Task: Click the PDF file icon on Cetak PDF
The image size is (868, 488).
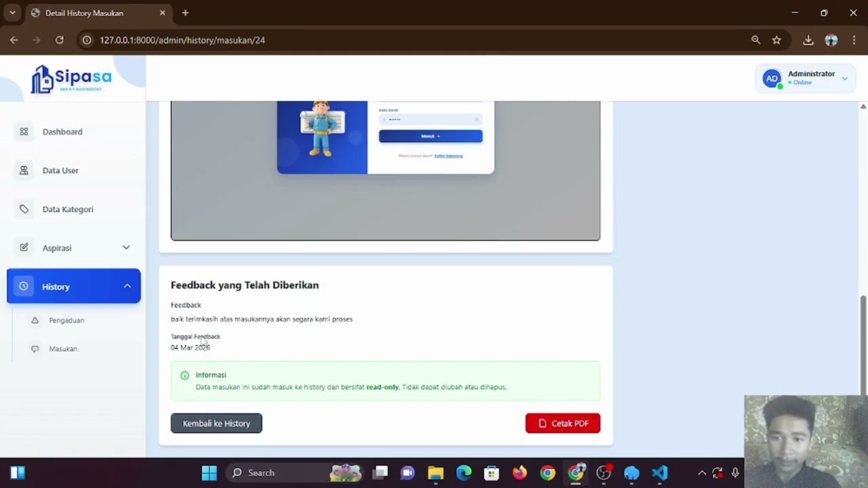Action: tap(542, 423)
